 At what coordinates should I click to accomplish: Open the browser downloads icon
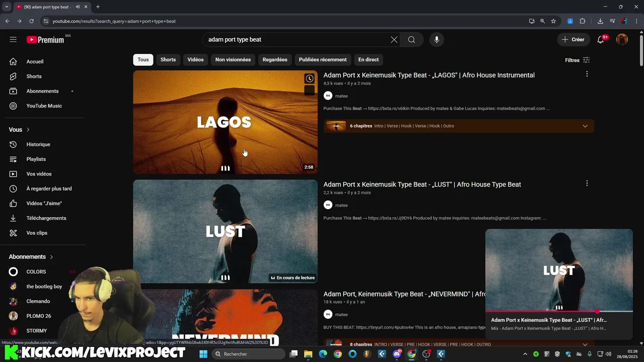click(600, 21)
